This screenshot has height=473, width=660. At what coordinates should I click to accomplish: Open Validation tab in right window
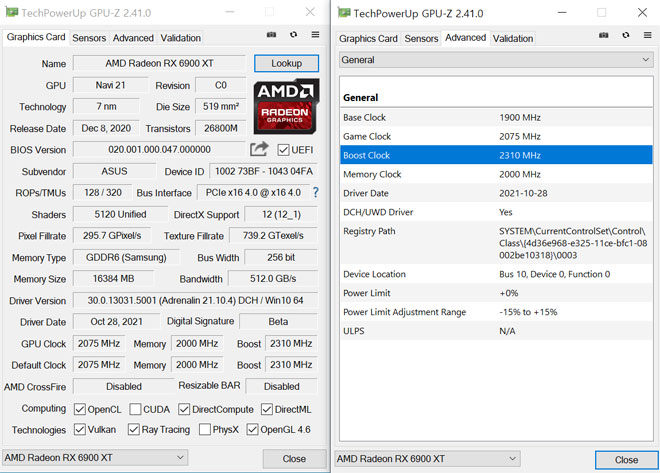coord(513,39)
